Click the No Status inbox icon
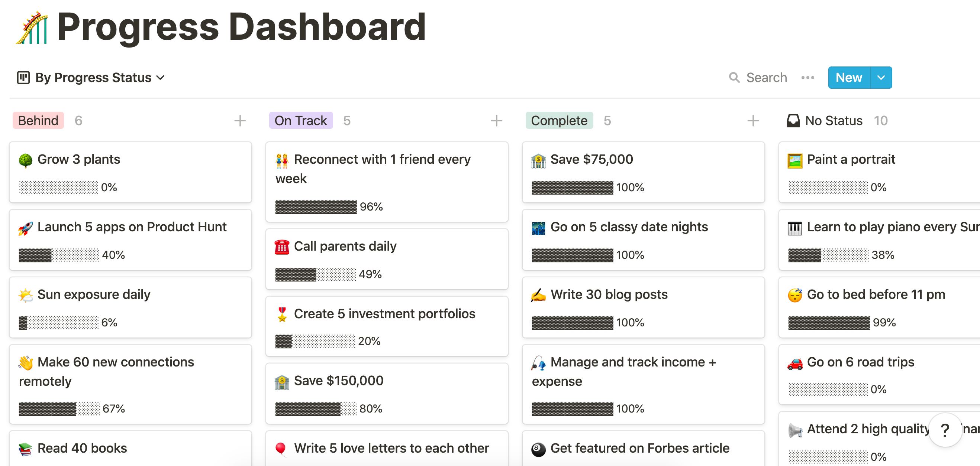Viewport: 980px width, 466px height. (x=793, y=121)
